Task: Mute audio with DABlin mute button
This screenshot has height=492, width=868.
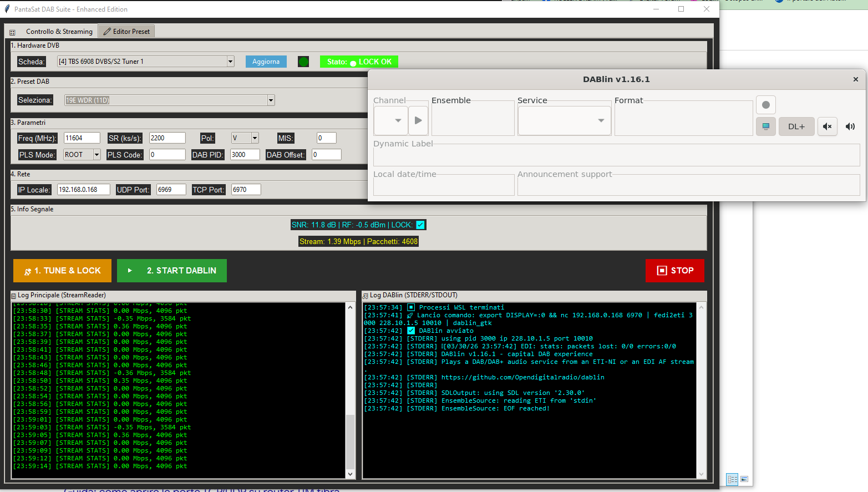Action: point(827,126)
